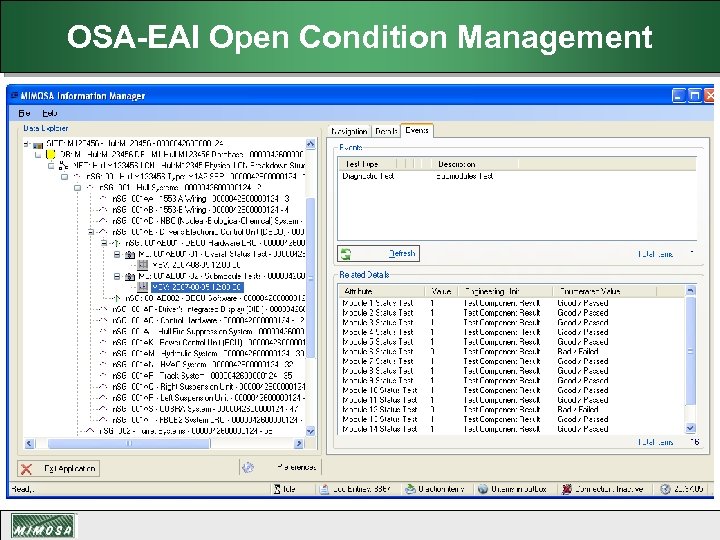Click the tree's scroll-right arrow
This screenshot has height=540, width=720.
299,444
